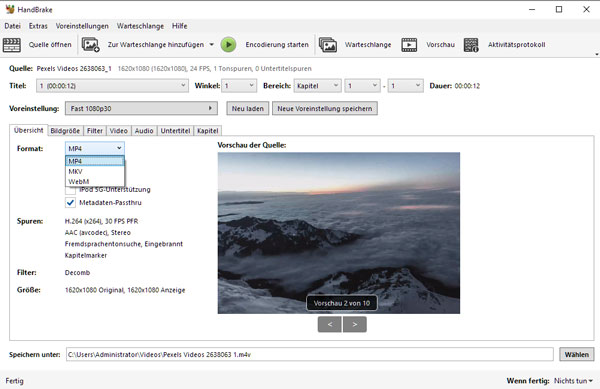Switch to the Bildgröße tab
Screen dimensions: 600x389
click(65, 131)
